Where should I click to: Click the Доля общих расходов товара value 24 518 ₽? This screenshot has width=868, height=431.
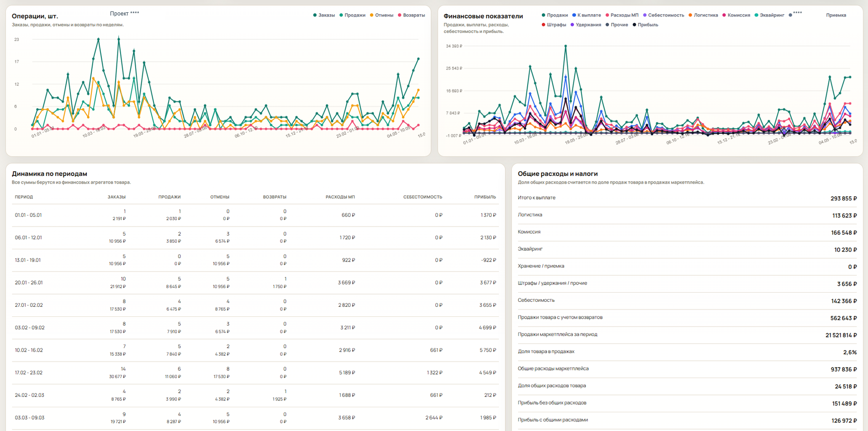click(846, 387)
